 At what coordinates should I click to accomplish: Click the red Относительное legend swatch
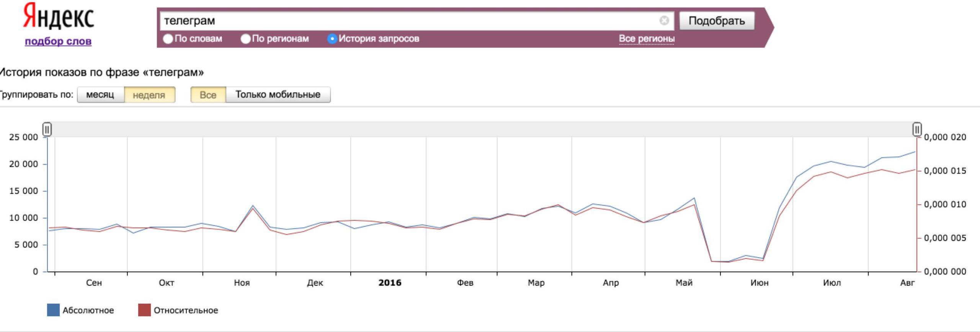pos(144,310)
